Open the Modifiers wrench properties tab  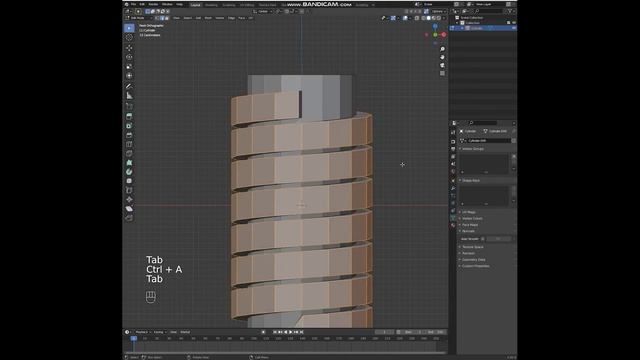click(x=453, y=188)
